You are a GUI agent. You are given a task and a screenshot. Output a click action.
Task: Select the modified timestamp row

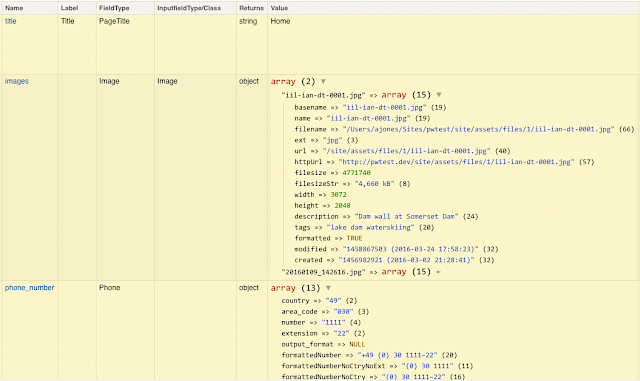[x=396, y=249]
